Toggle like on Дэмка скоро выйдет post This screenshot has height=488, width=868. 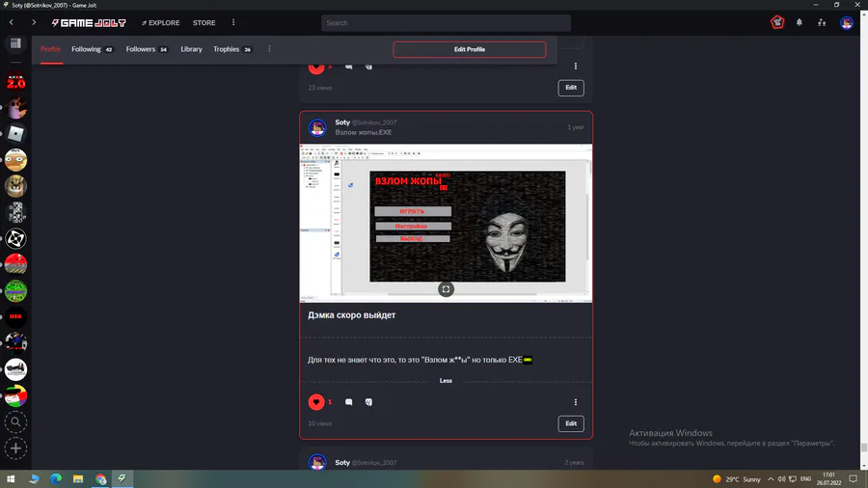pyautogui.click(x=316, y=402)
